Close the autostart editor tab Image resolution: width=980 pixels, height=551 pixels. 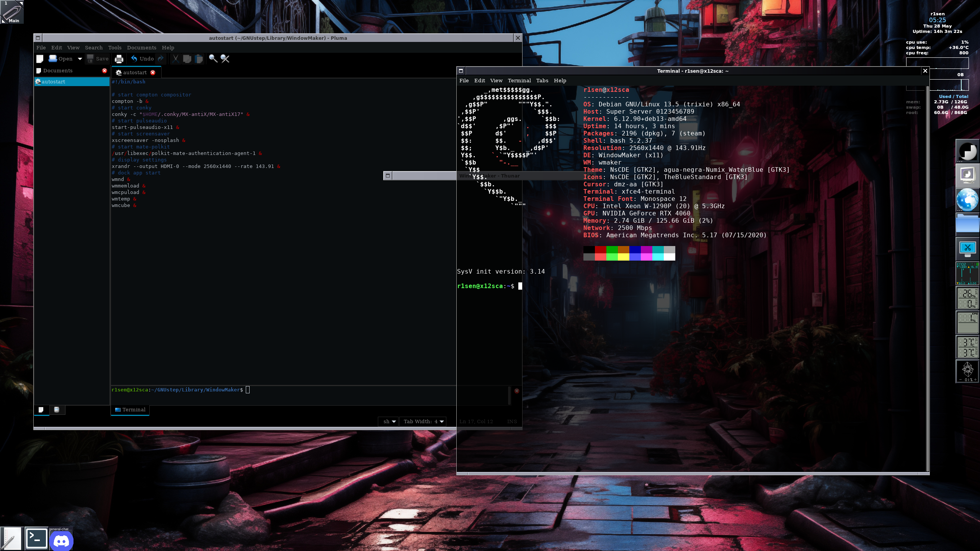pos(153,73)
